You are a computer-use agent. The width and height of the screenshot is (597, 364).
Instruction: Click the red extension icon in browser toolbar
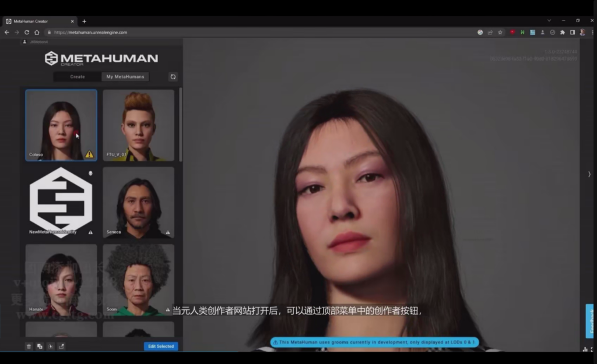(x=512, y=33)
